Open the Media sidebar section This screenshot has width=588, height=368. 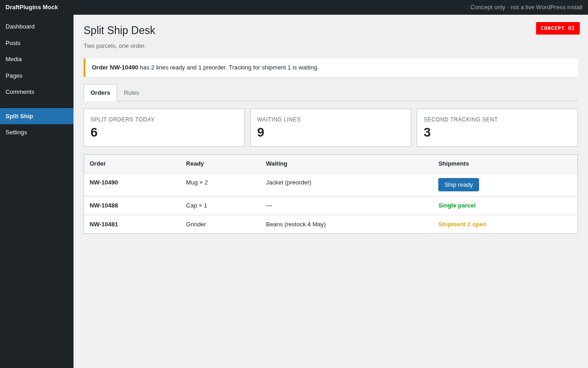coord(37,59)
